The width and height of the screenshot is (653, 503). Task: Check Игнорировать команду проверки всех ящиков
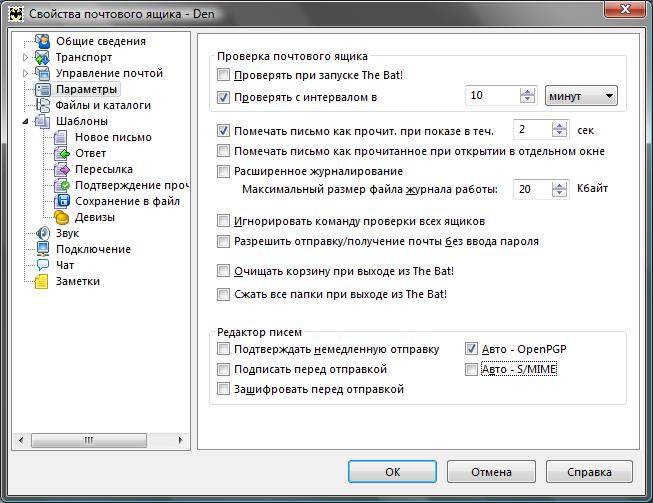pyautogui.click(x=223, y=221)
